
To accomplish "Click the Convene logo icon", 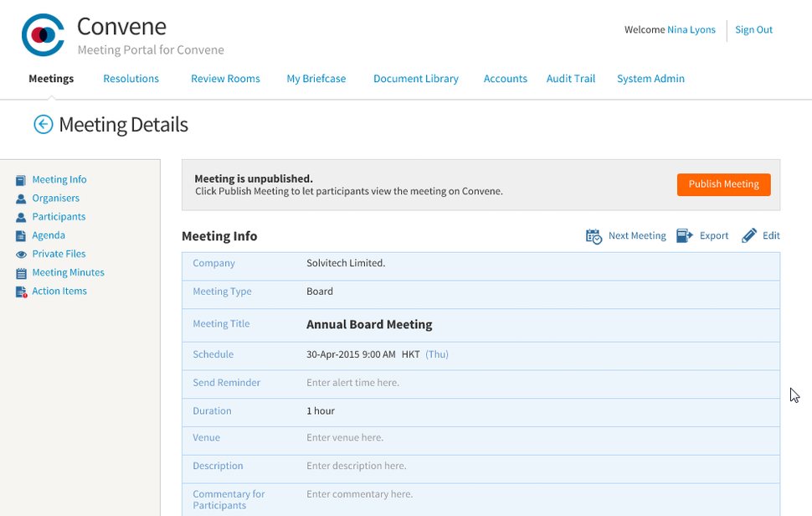I will point(43,34).
